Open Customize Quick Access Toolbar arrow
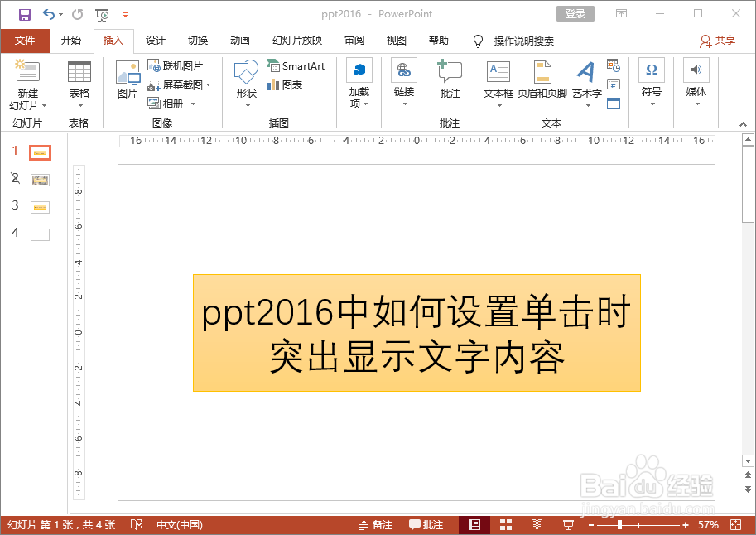 click(125, 15)
